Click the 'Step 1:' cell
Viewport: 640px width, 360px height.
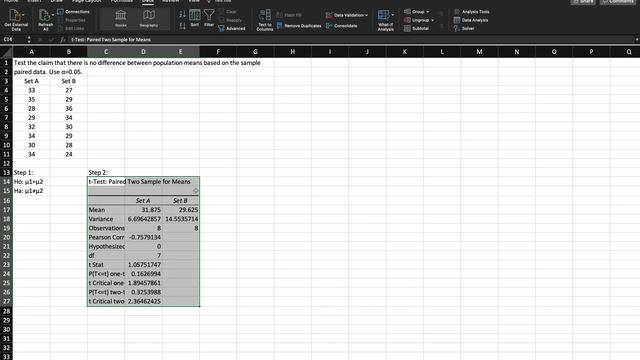[x=31, y=173]
